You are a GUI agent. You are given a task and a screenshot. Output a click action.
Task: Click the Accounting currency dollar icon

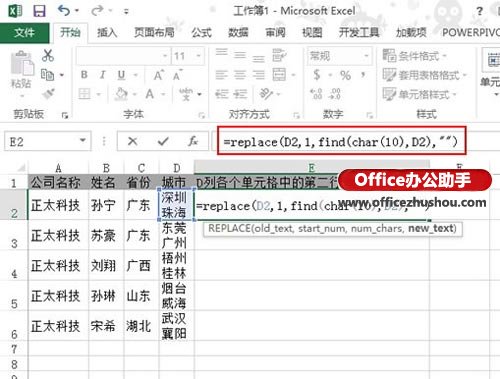[317, 75]
